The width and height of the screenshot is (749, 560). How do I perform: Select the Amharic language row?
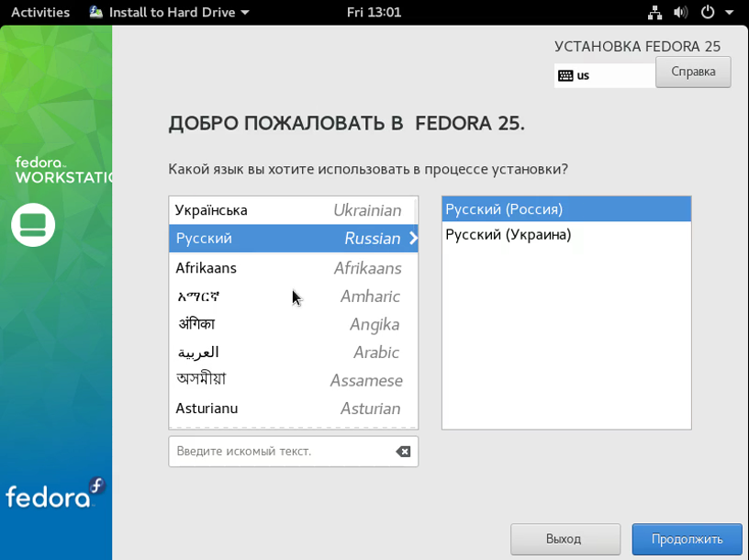click(294, 297)
